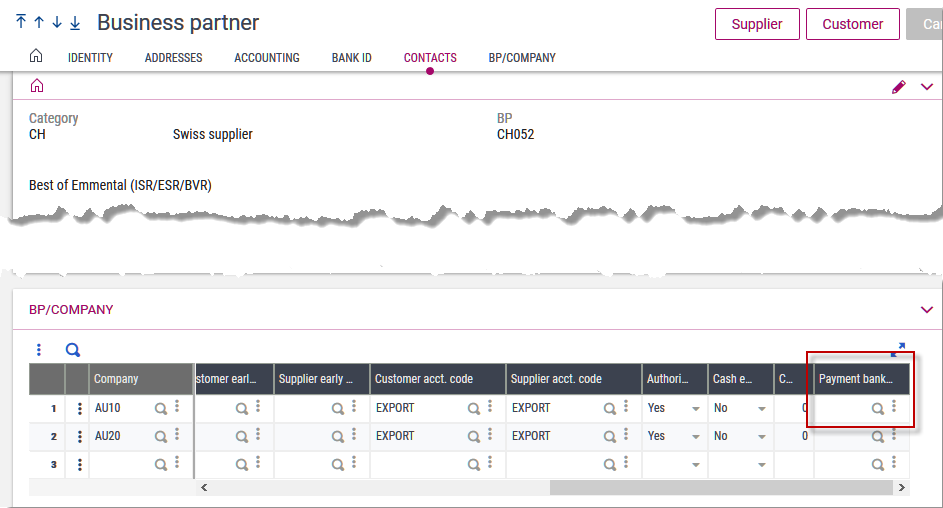Go to the next record arrow

tap(57, 22)
